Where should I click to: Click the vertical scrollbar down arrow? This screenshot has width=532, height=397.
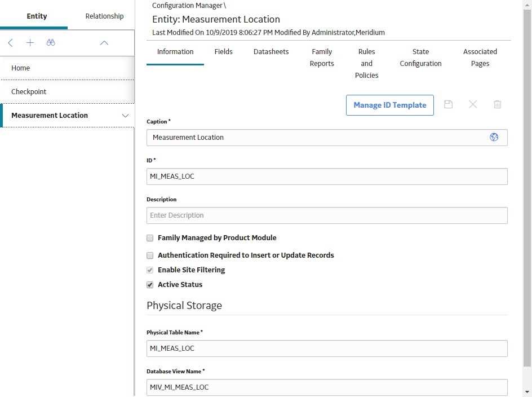pyautogui.click(x=527, y=391)
